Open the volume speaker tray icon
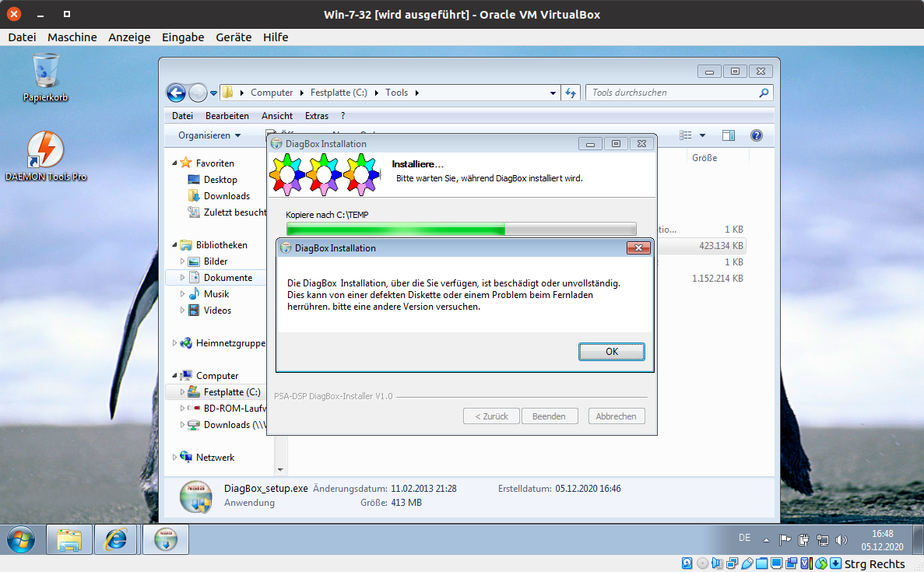The image size is (924, 572). [x=841, y=539]
